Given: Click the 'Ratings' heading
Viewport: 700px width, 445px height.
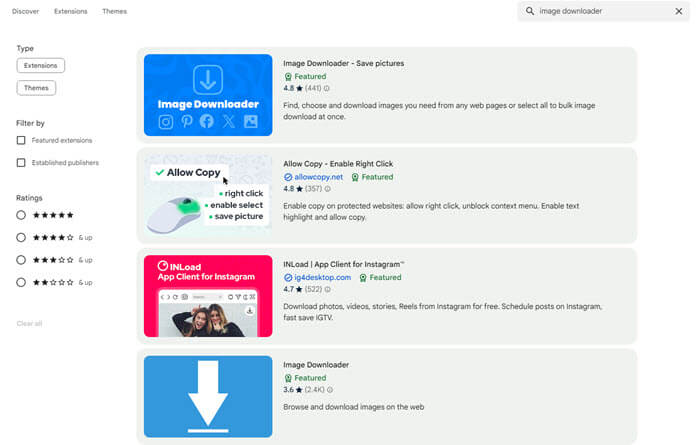Looking at the screenshot, I should pos(29,198).
